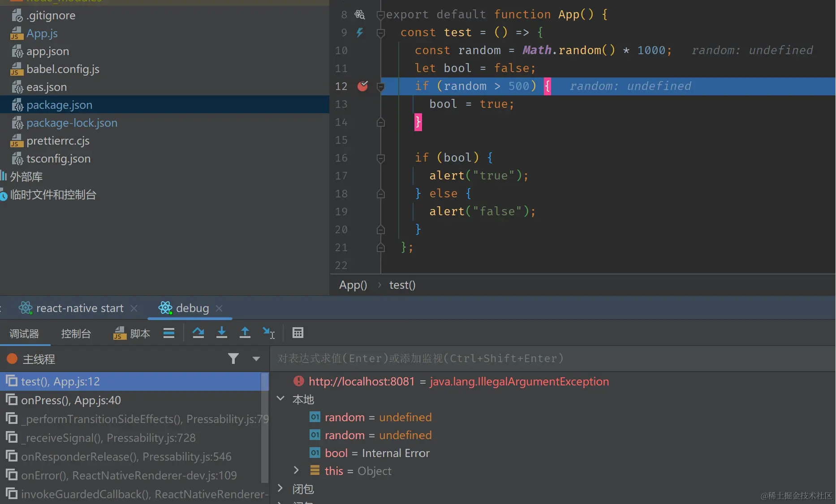Click the Run to Cursor icon

pyautogui.click(x=268, y=333)
